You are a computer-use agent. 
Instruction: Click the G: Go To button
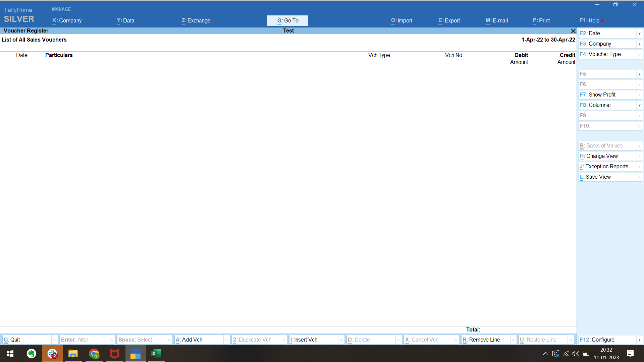tap(288, 20)
